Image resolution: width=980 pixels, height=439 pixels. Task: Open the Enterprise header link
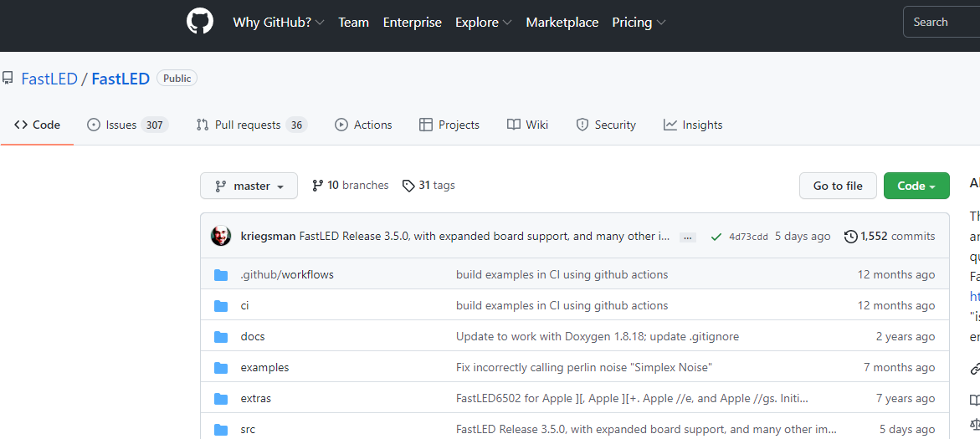[x=413, y=23]
